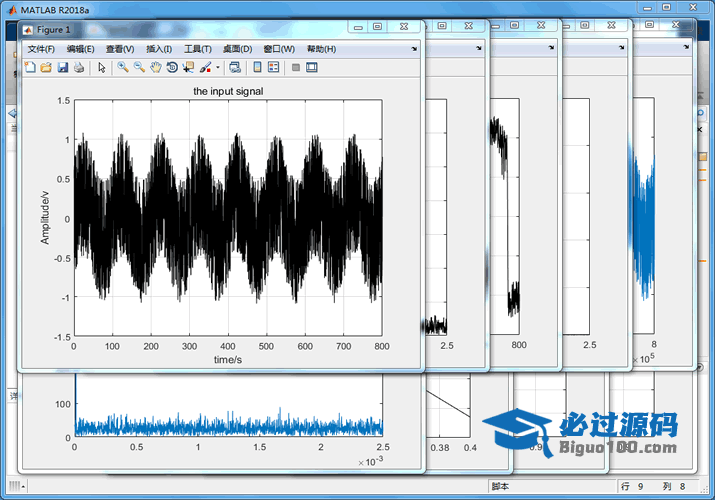Click the 'Amplitude/v' y-axis label
715x500 pixels.
coord(45,218)
